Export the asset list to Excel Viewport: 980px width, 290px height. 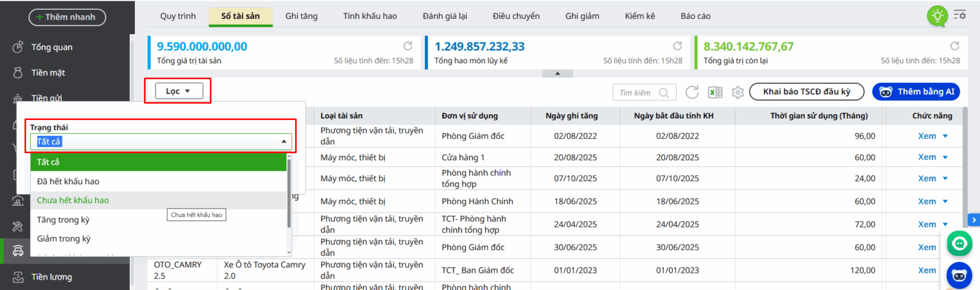[x=715, y=92]
